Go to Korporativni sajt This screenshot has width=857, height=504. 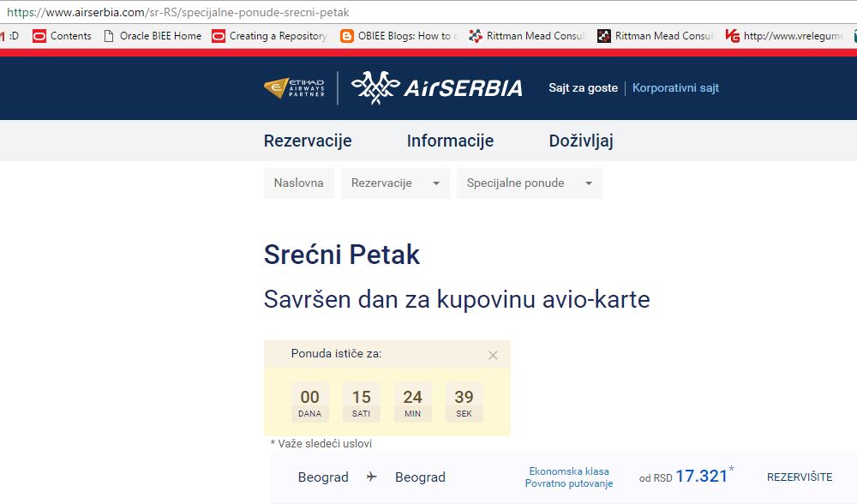click(x=675, y=88)
